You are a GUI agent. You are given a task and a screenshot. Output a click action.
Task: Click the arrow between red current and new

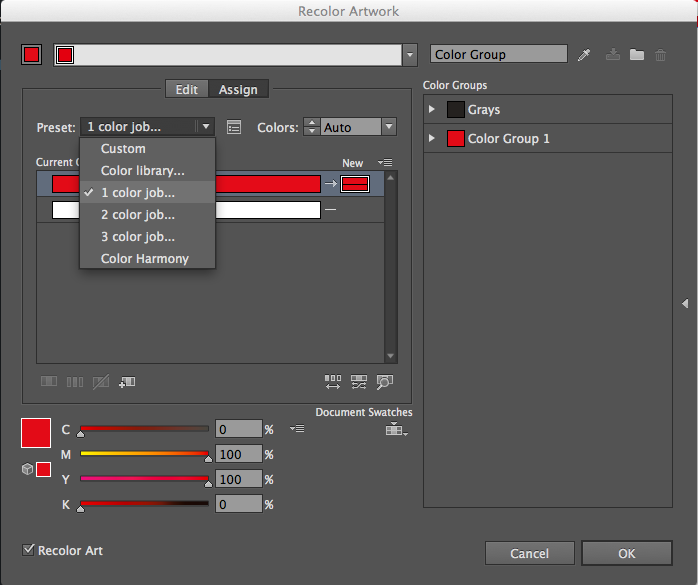coord(331,183)
